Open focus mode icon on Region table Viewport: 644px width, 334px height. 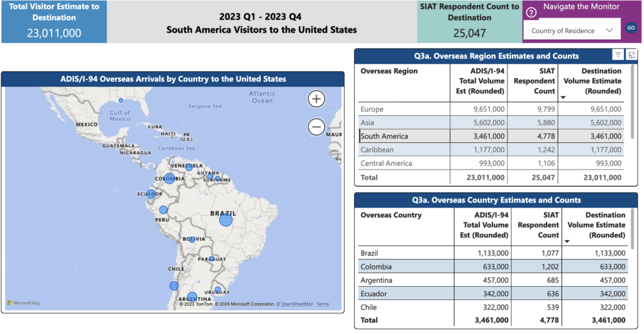point(631,55)
